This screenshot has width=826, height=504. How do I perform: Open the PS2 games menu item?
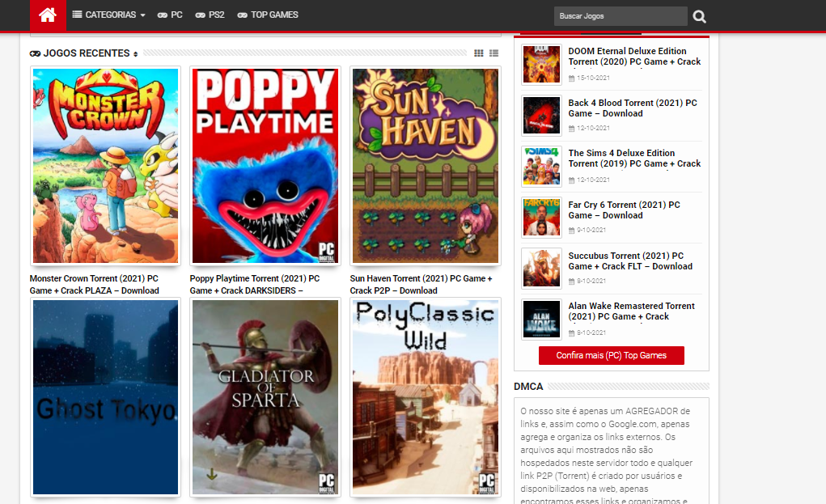coord(210,15)
